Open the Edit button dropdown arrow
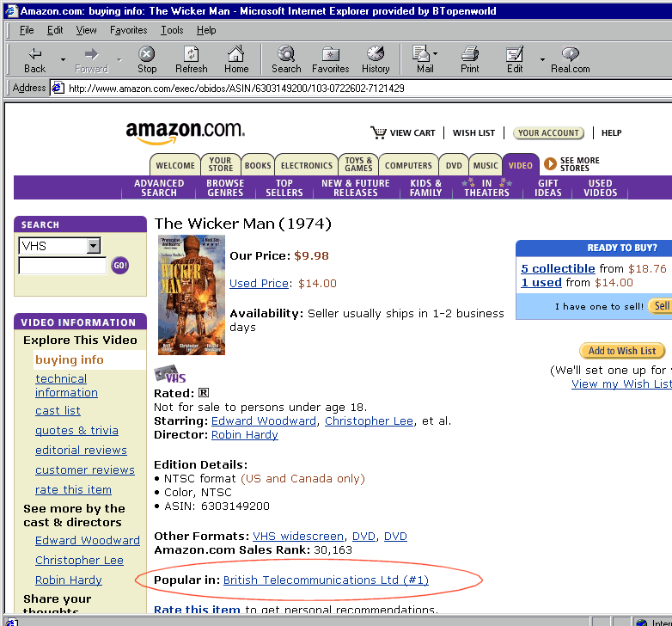Viewport: 672px width, 626px height. pyautogui.click(x=542, y=59)
